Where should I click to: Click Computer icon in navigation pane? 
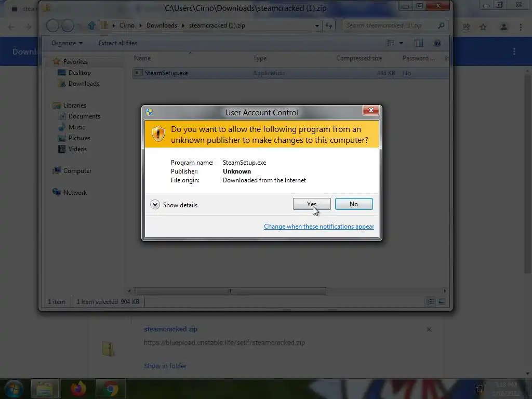[x=56, y=170]
